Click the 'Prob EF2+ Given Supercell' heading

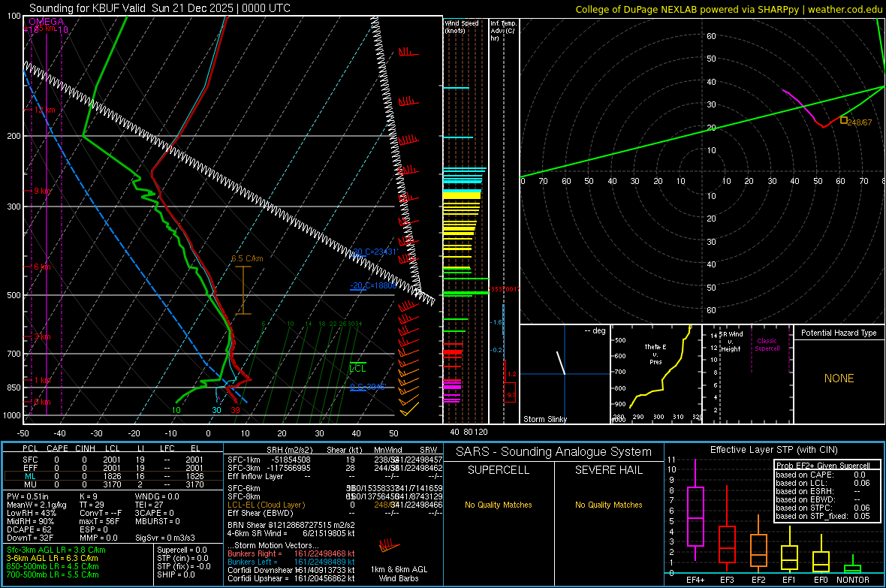[x=823, y=466]
